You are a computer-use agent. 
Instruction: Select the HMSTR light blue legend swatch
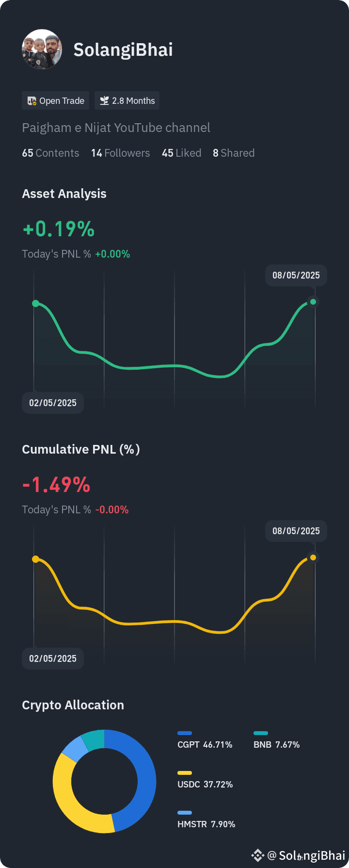coord(185,813)
